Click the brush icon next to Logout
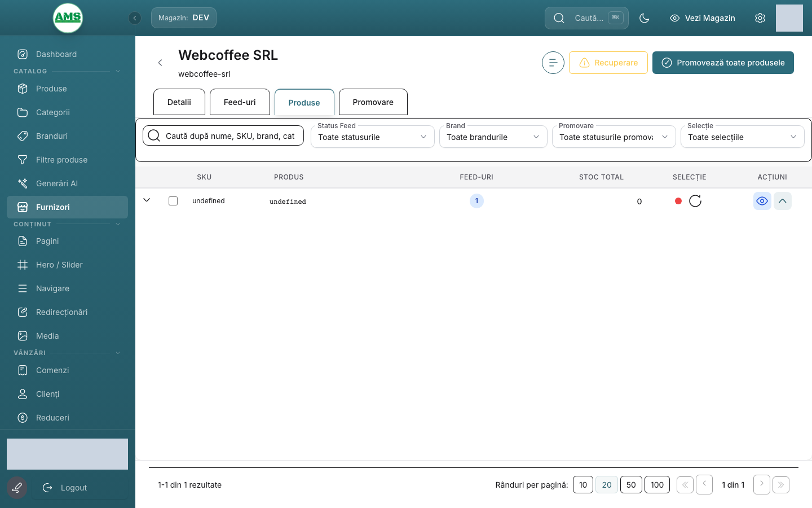This screenshot has width=812, height=508. pyautogui.click(x=17, y=488)
